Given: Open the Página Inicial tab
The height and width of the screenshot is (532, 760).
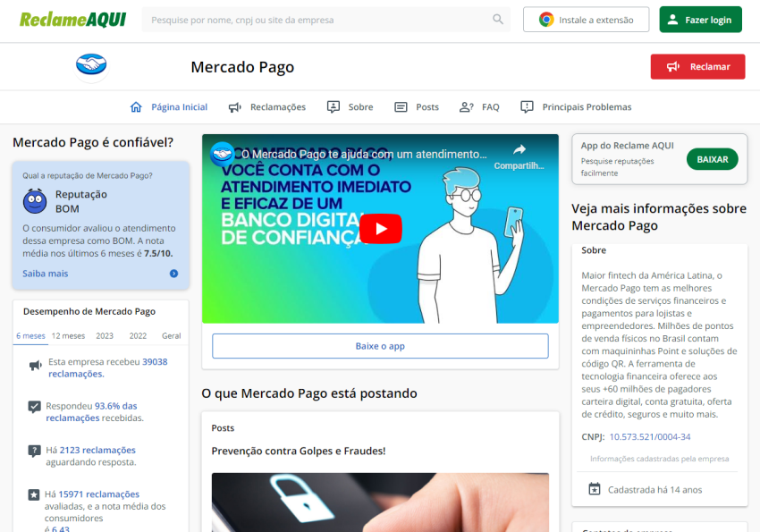Looking at the screenshot, I should pos(169,107).
